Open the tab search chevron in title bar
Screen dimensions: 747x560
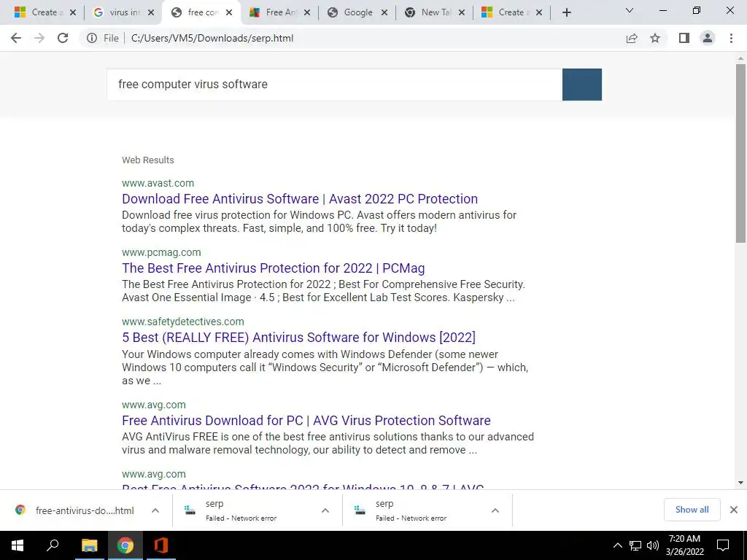(x=630, y=10)
